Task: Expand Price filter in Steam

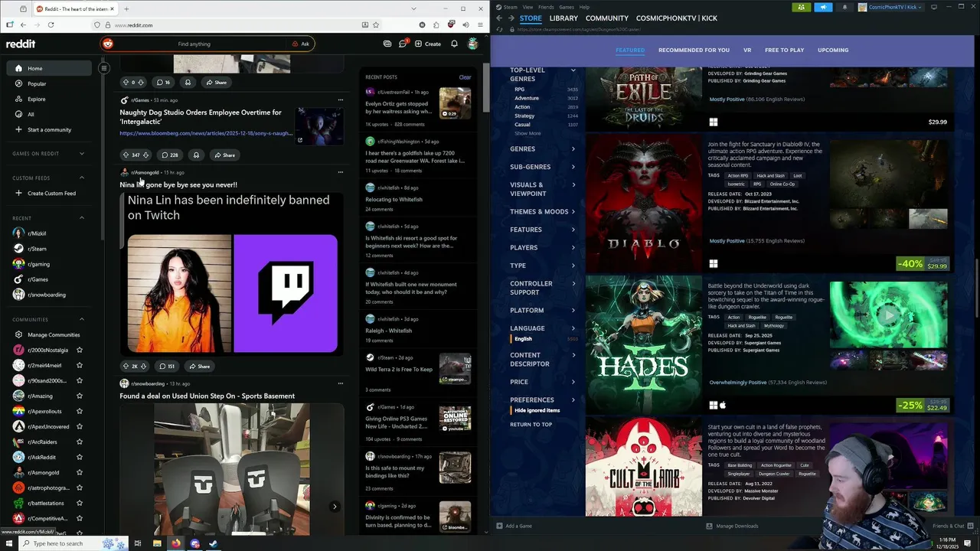Action: 543,381
